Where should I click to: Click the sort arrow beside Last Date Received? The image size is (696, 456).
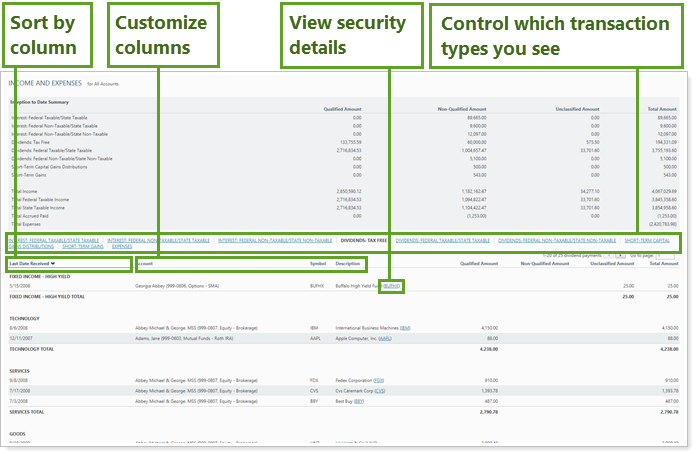pos(52,264)
